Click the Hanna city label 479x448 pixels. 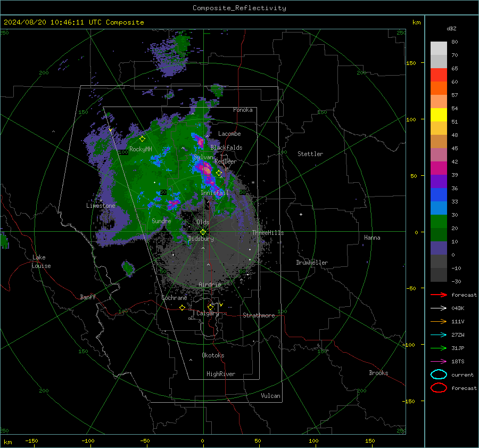[x=372, y=238]
